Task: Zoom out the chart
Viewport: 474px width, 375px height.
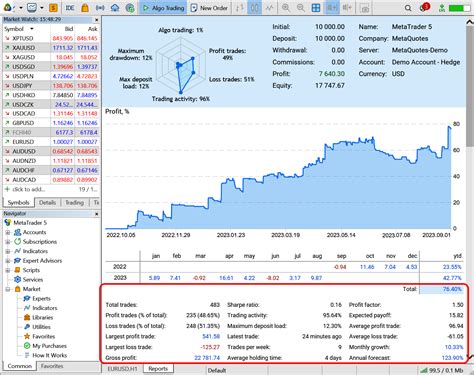Action: click(301, 7)
